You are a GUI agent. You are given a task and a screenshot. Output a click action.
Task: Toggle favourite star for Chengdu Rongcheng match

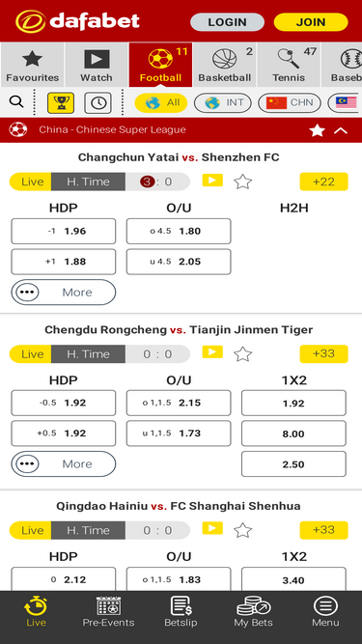(242, 354)
